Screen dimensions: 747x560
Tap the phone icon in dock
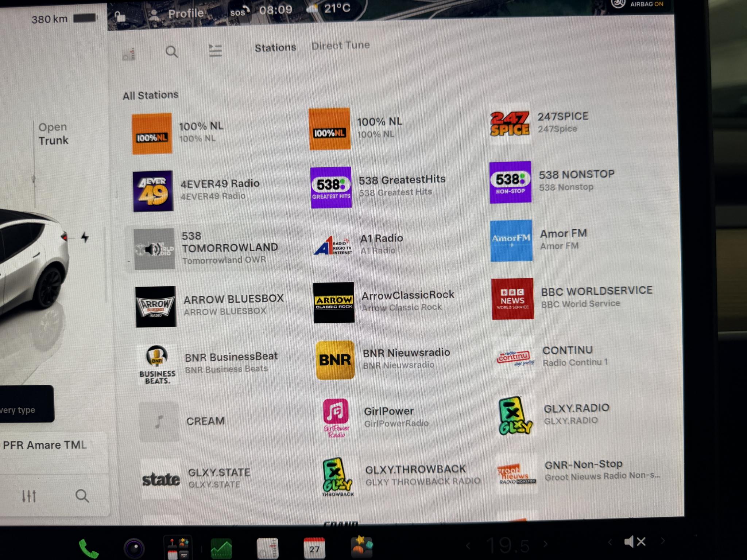[x=88, y=549]
